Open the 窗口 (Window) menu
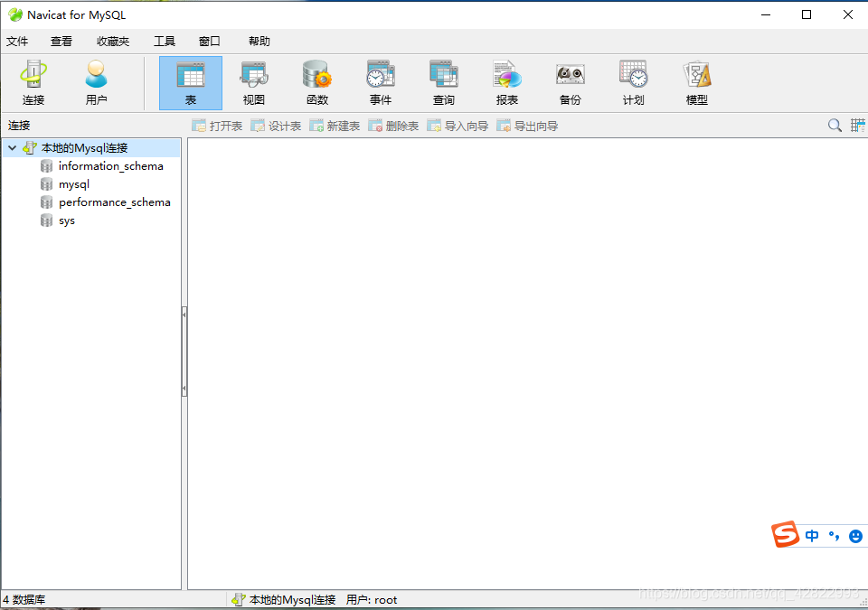Screen dimensions: 868x610 tap(209, 41)
